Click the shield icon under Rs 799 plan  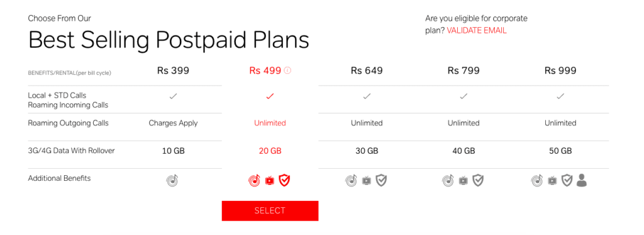(478, 180)
